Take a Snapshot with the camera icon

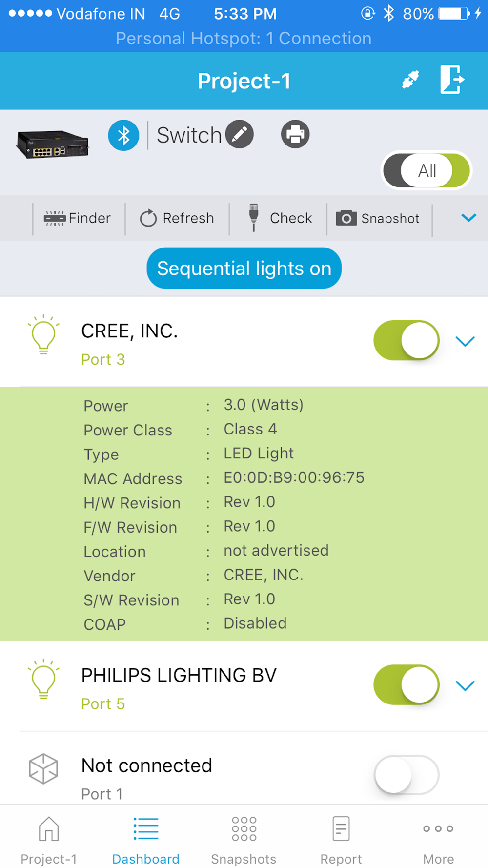(x=378, y=218)
